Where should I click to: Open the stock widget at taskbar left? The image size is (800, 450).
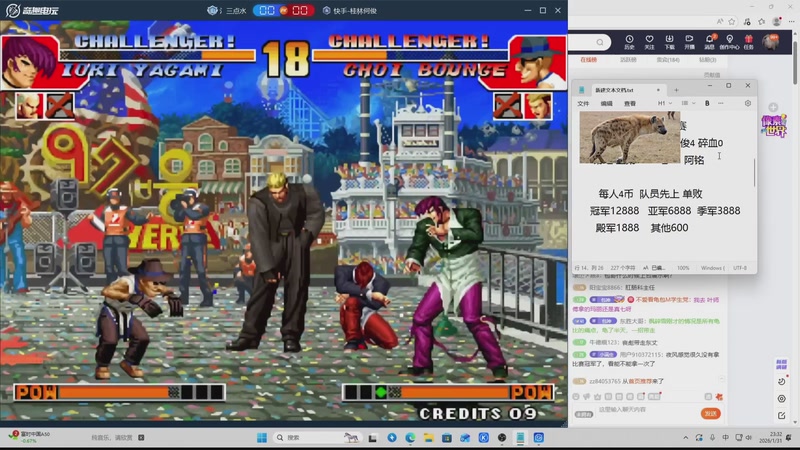31,437
